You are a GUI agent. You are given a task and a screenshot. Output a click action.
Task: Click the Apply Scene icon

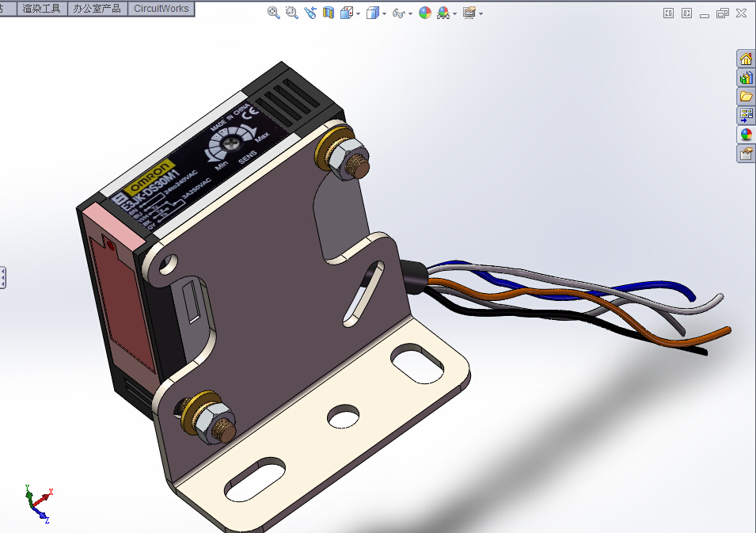point(443,13)
